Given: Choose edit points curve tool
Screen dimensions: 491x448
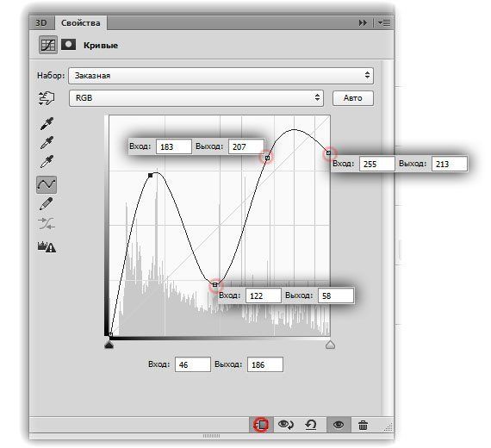Looking at the screenshot, I should (x=47, y=184).
